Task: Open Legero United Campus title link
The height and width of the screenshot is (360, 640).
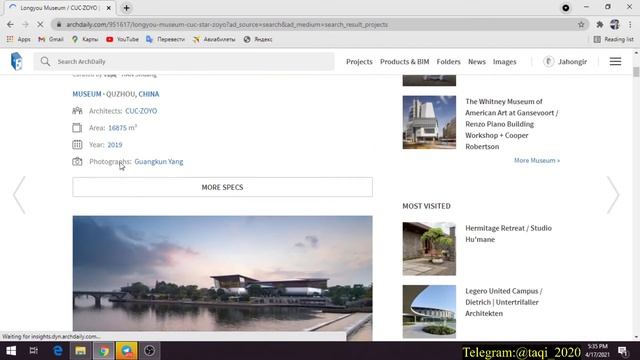Action: pos(504,302)
